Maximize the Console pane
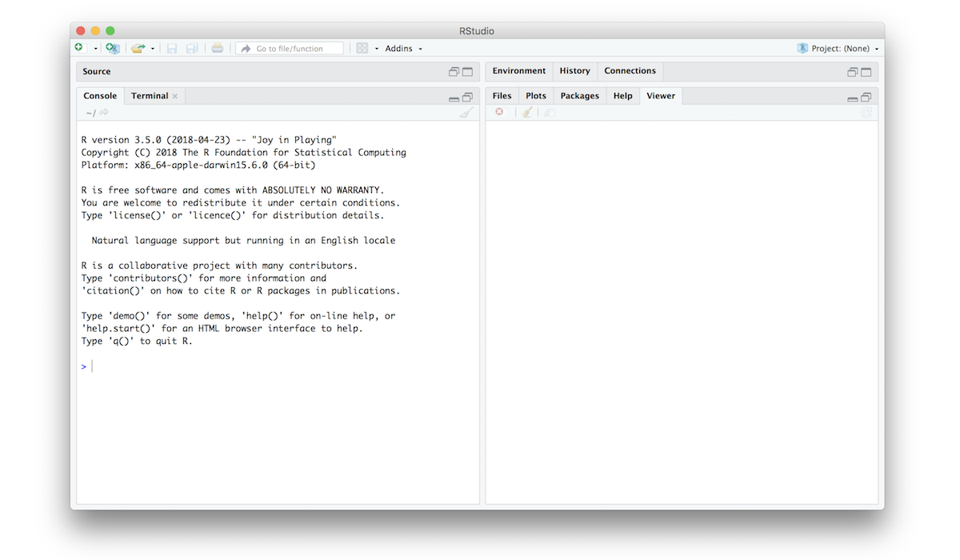The image size is (960, 560). point(467,98)
